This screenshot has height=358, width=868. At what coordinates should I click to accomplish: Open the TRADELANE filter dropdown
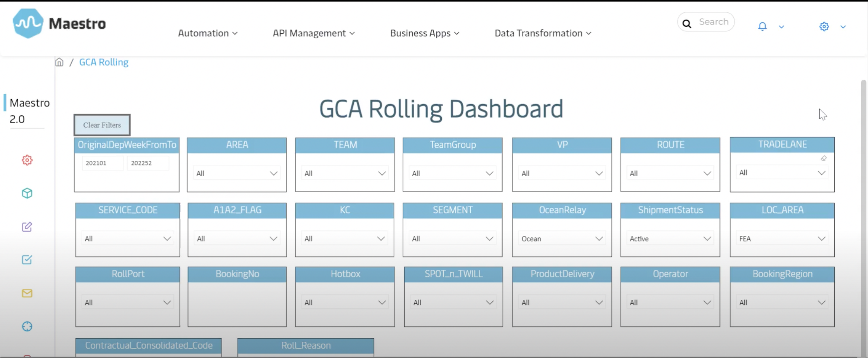tap(782, 172)
